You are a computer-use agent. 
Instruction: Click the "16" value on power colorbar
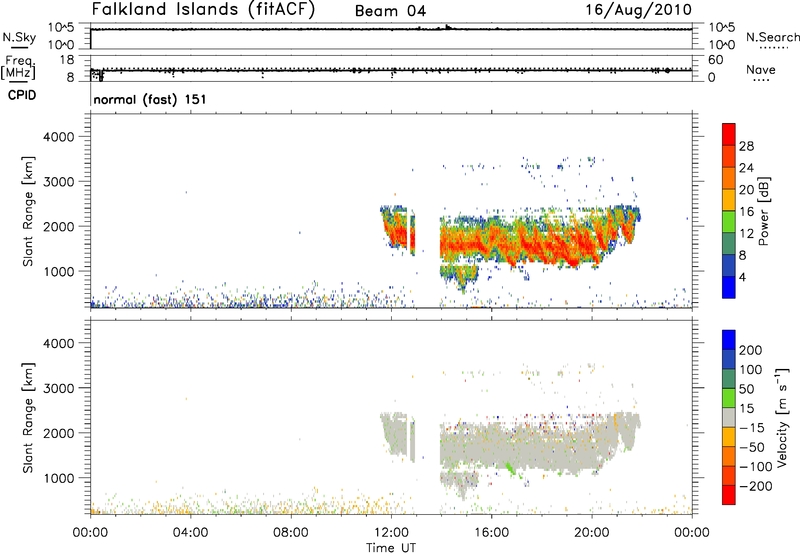point(746,212)
